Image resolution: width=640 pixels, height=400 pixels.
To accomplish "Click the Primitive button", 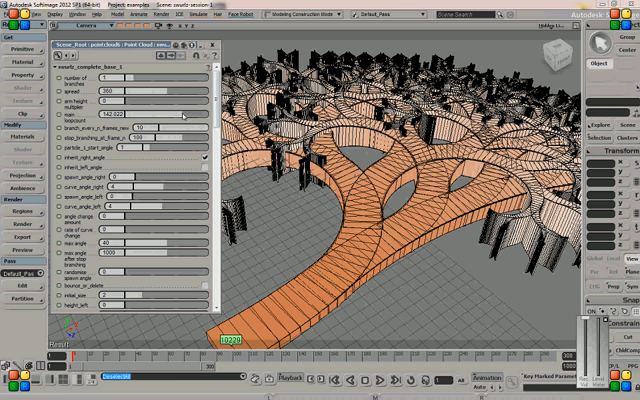I will click(22, 48).
